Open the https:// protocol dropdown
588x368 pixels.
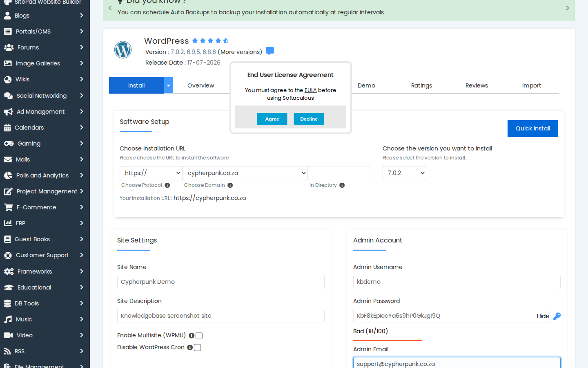151,173
